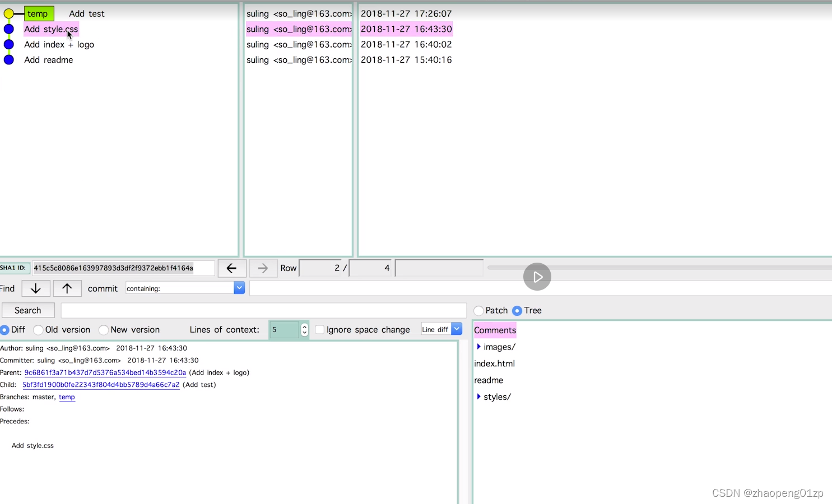832x504 pixels.
Task: Adjust the Lines of context stepper arrows
Action: click(x=304, y=330)
